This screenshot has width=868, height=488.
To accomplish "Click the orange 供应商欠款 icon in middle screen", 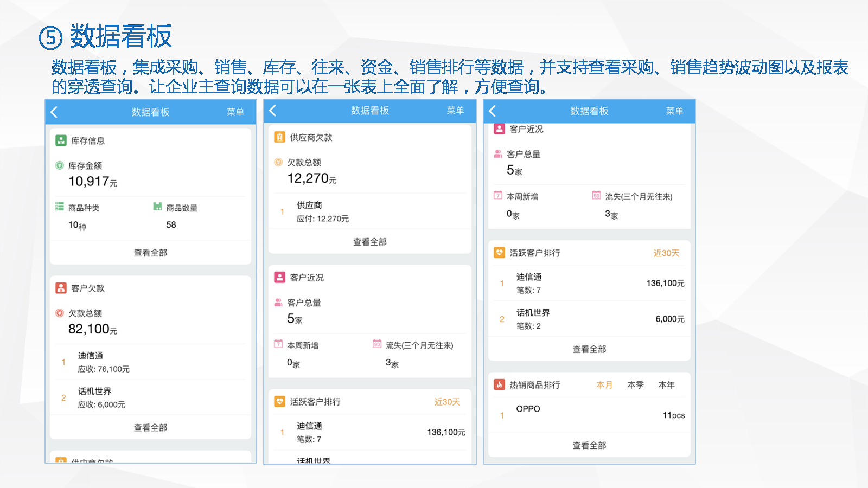I will point(279,137).
